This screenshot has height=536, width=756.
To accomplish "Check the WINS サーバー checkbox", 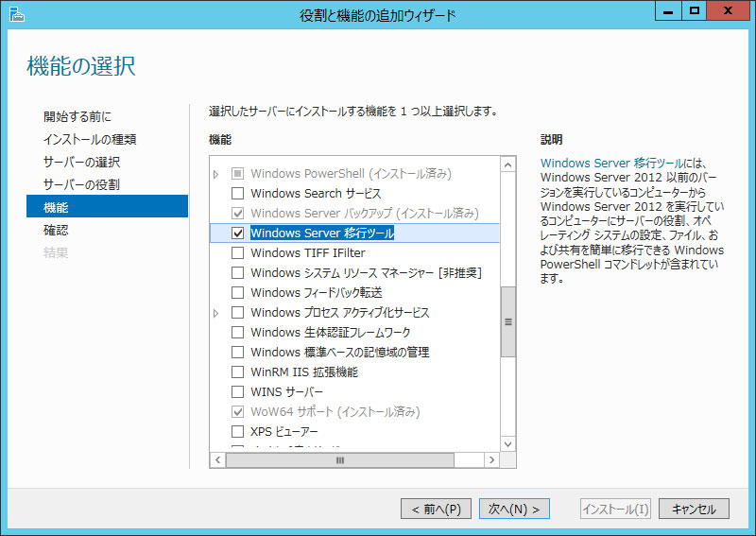I will click(x=238, y=391).
